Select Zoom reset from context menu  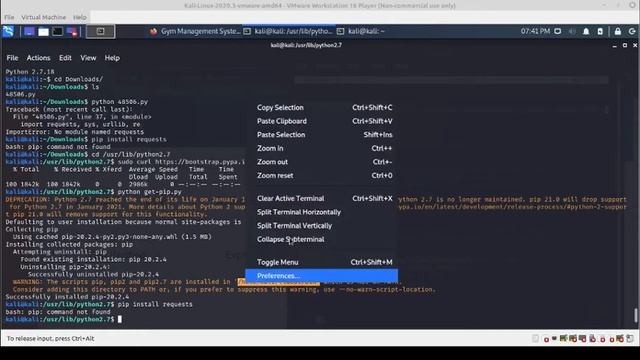[322, 176]
